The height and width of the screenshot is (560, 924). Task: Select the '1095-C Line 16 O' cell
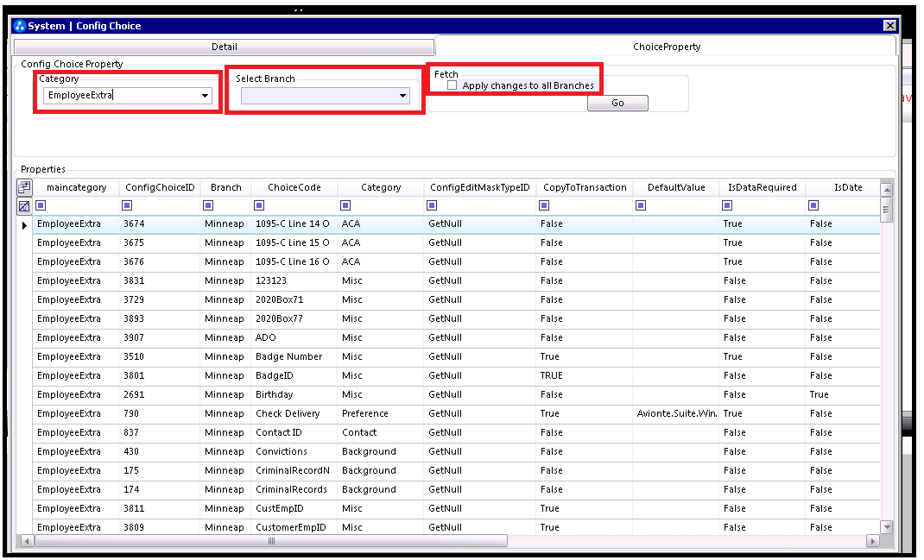coord(294,261)
